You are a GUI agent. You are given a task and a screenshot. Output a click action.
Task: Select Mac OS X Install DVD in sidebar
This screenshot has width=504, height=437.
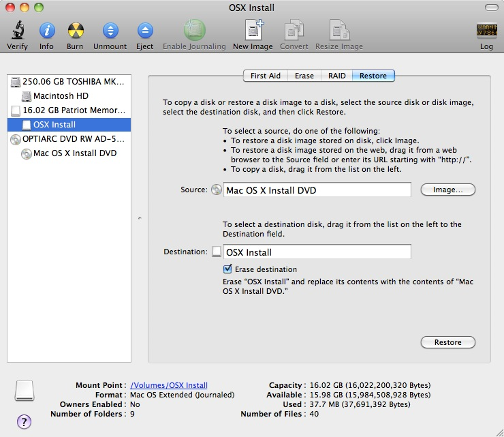[69, 153]
